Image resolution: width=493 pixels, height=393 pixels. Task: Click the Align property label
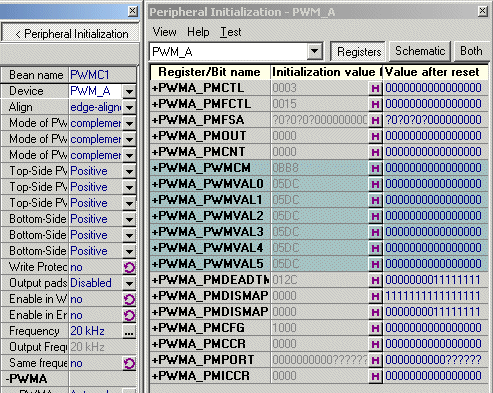click(x=21, y=107)
